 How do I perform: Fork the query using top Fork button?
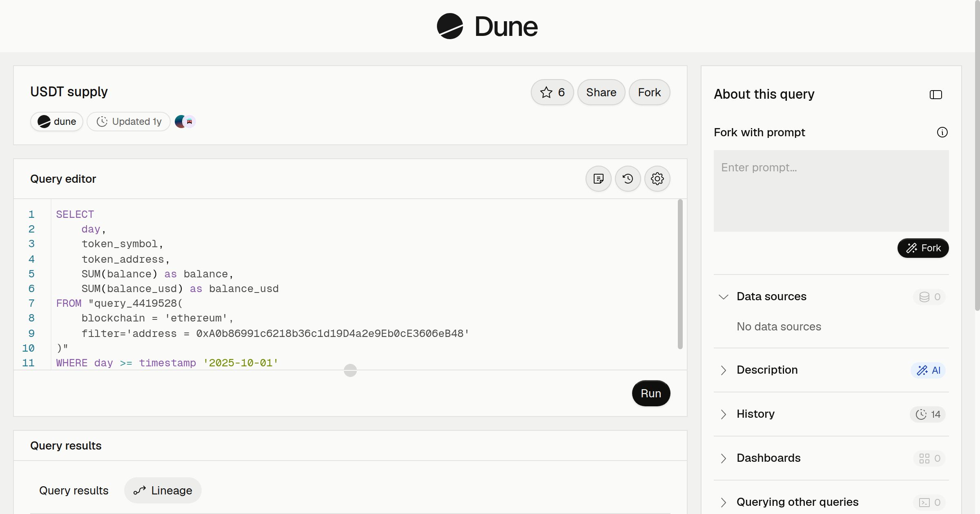click(649, 92)
